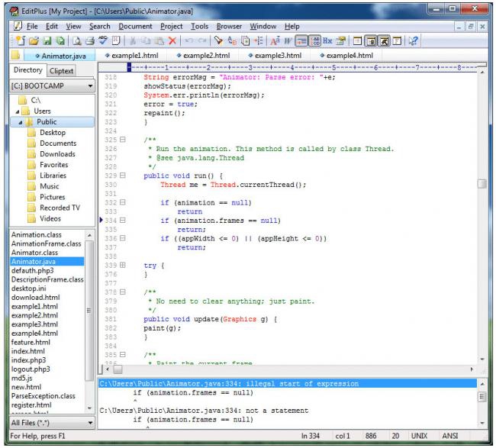Screen dimensions: 496x448
Task: Select index.php3 in the file list
Action: click(x=28, y=360)
